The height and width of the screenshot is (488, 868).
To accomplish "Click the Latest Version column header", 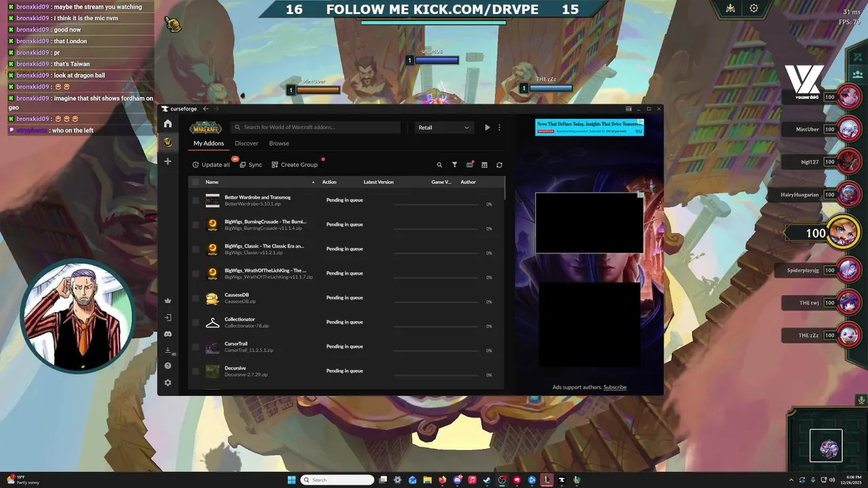I will tap(378, 182).
